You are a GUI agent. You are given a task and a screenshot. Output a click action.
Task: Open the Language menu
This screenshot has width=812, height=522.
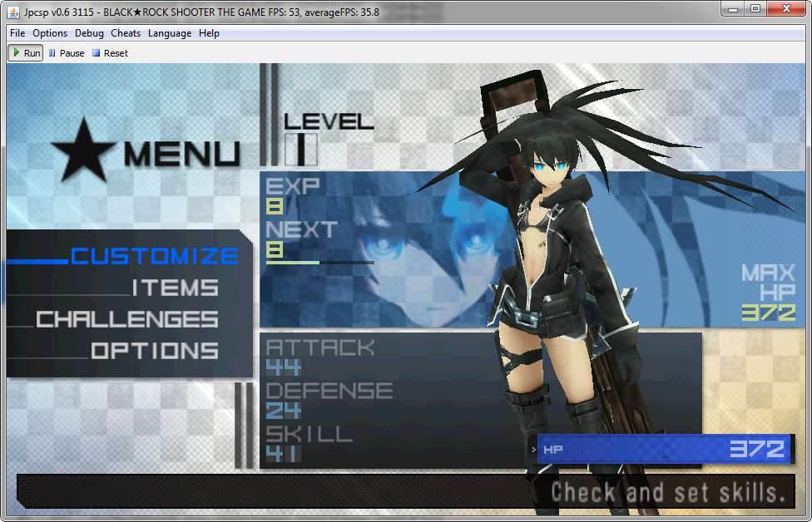[x=170, y=33]
